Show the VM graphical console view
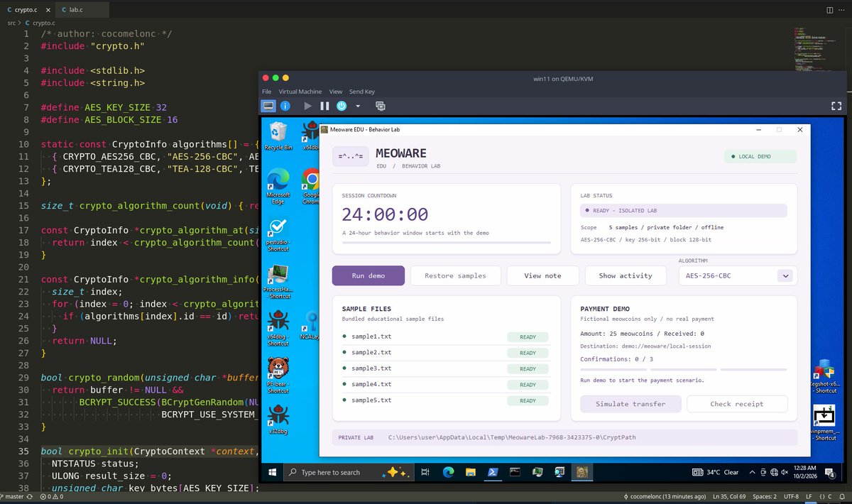The height and width of the screenshot is (504, 852). (x=268, y=106)
